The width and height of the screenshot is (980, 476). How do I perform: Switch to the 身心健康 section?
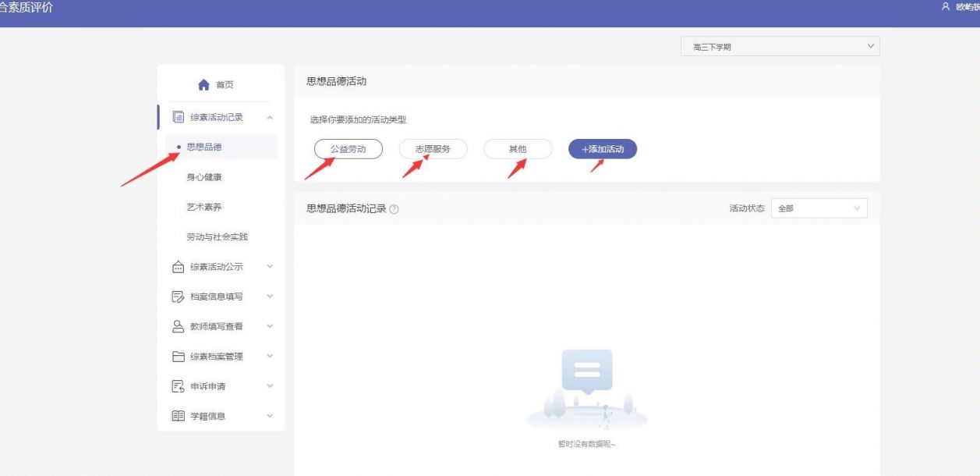[206, 176]
